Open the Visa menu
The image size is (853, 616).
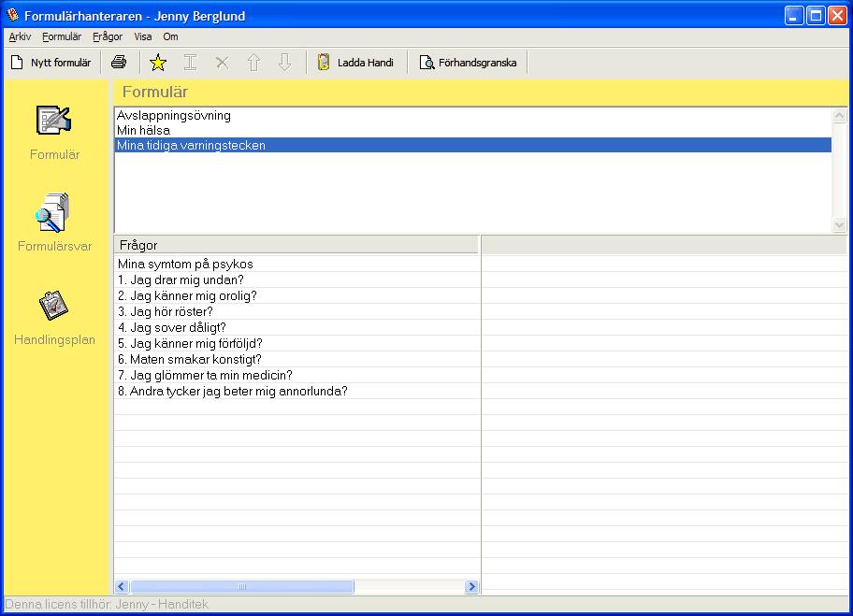pyautogui.click(x=142, y=36)
